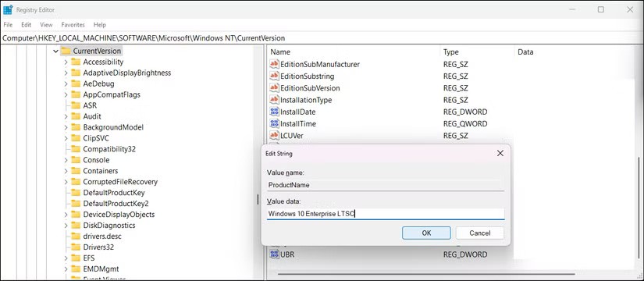
Task: Expand the AppCompatFlags key
Action: [x=66, y=94]
